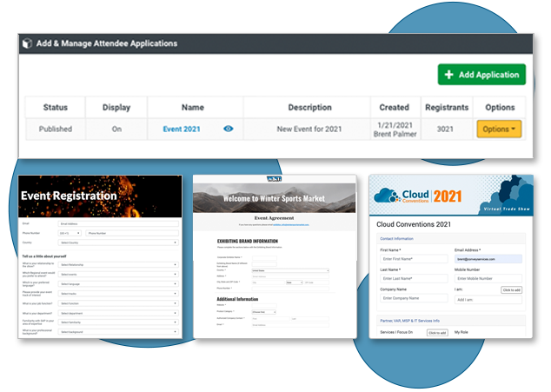Click the Display column header

click(x=116, y=107)
